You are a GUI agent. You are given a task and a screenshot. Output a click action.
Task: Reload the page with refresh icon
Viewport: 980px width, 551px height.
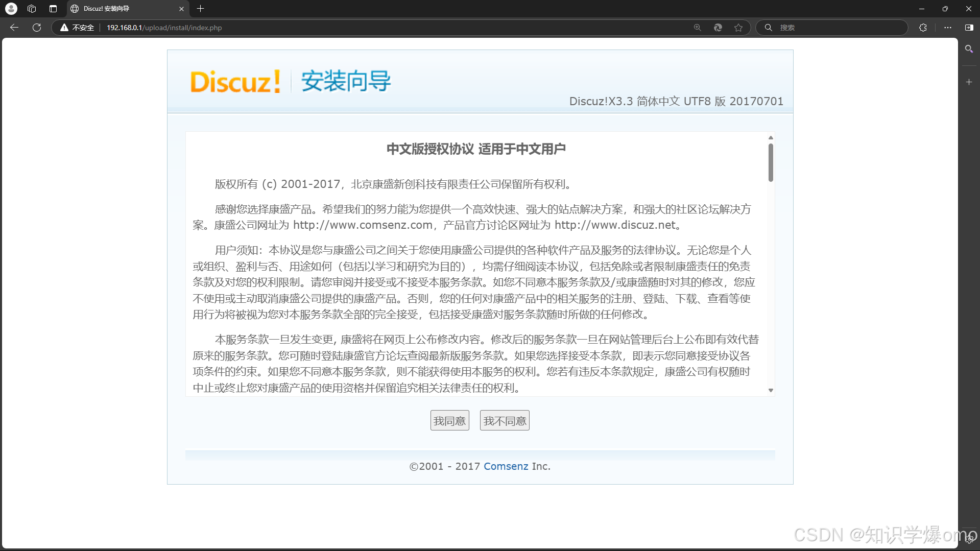[x=37, y=28]
